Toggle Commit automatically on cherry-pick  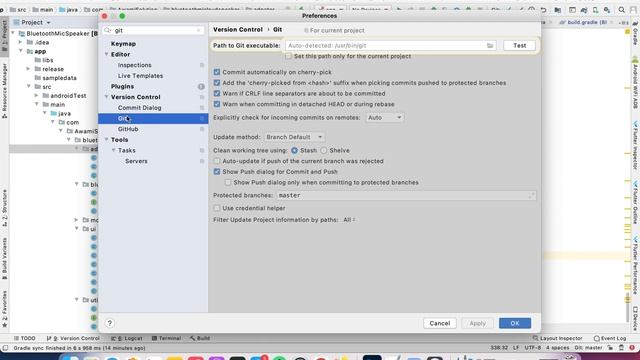pyautogui.click(x=217, y=72)
